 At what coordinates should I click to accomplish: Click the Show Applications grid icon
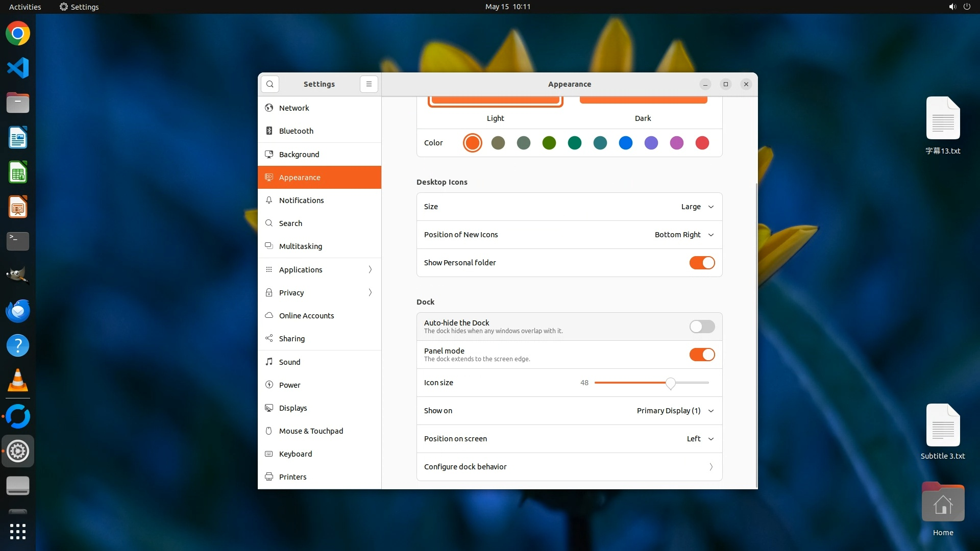tap(18, 532)
